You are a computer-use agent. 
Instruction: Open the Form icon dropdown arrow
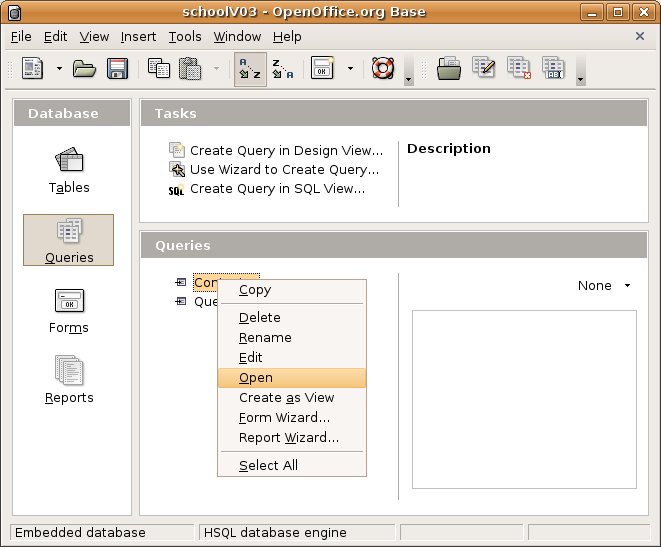(350, 69)
